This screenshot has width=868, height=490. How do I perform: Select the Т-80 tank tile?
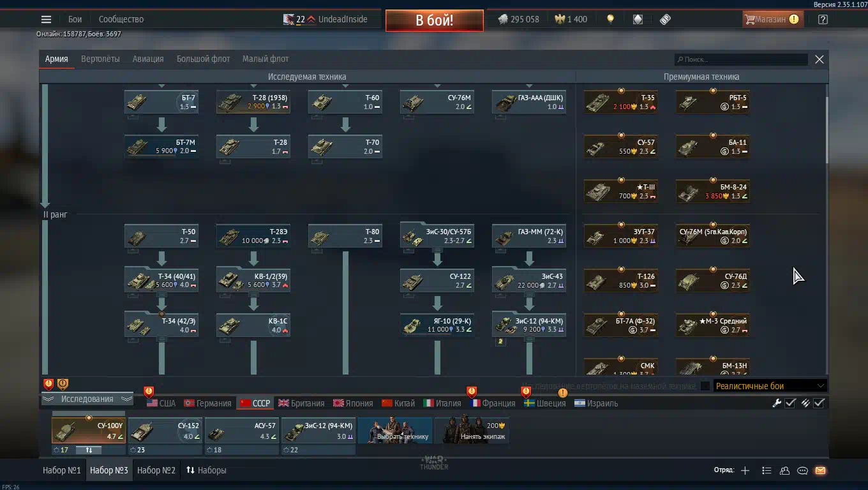click(x=345, y=236)
